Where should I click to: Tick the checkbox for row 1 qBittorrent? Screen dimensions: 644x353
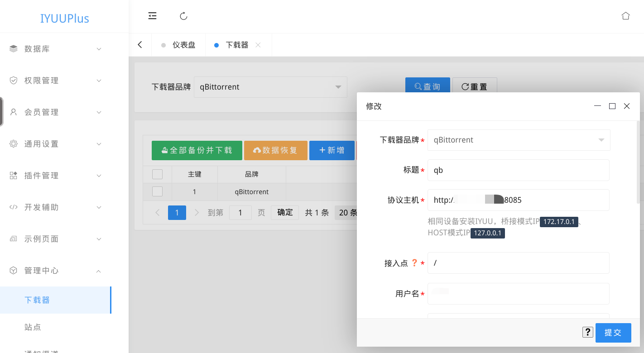(x=157, y=191)
